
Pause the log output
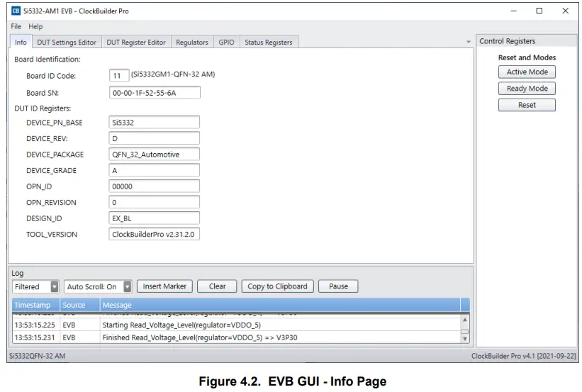click(x=339, y=286)
